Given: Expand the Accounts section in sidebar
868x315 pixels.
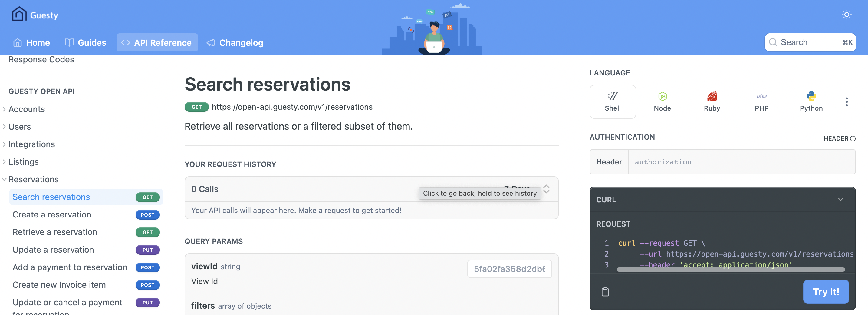Looking at the screenshot, I should [4, 109].
